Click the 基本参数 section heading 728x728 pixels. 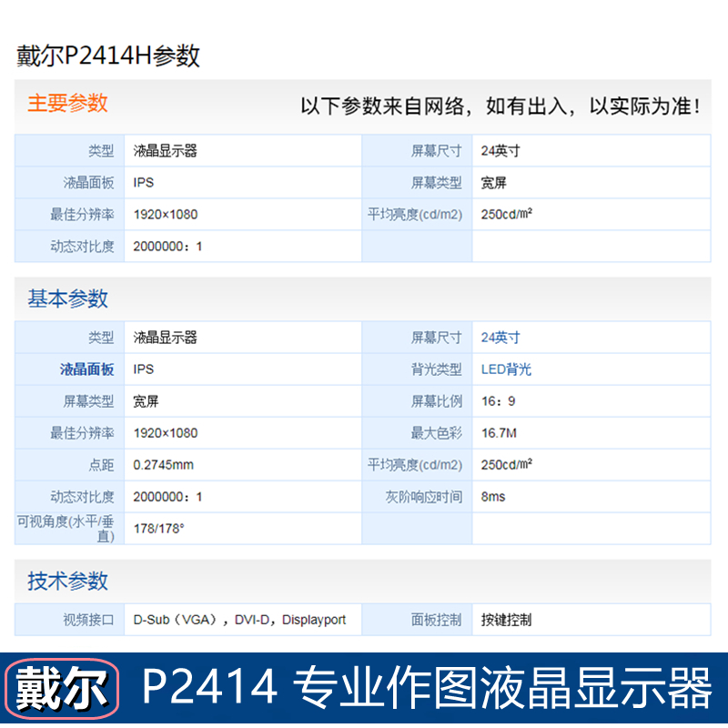67,298
